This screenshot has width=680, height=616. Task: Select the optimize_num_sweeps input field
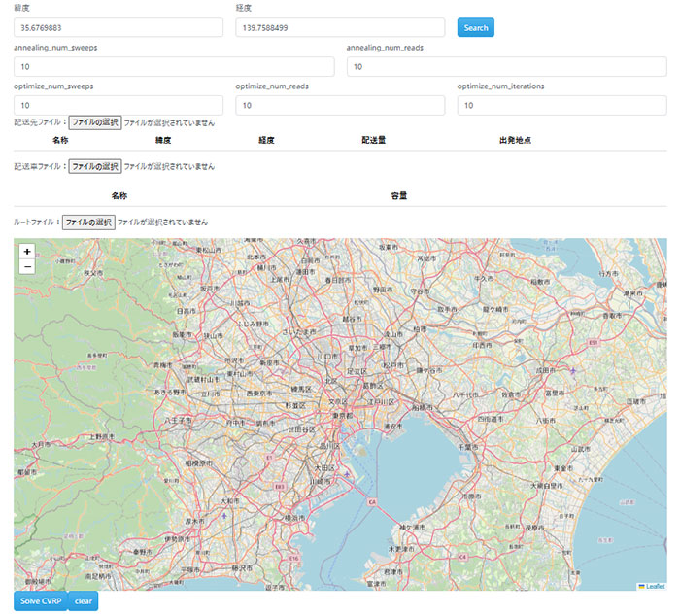119,105
